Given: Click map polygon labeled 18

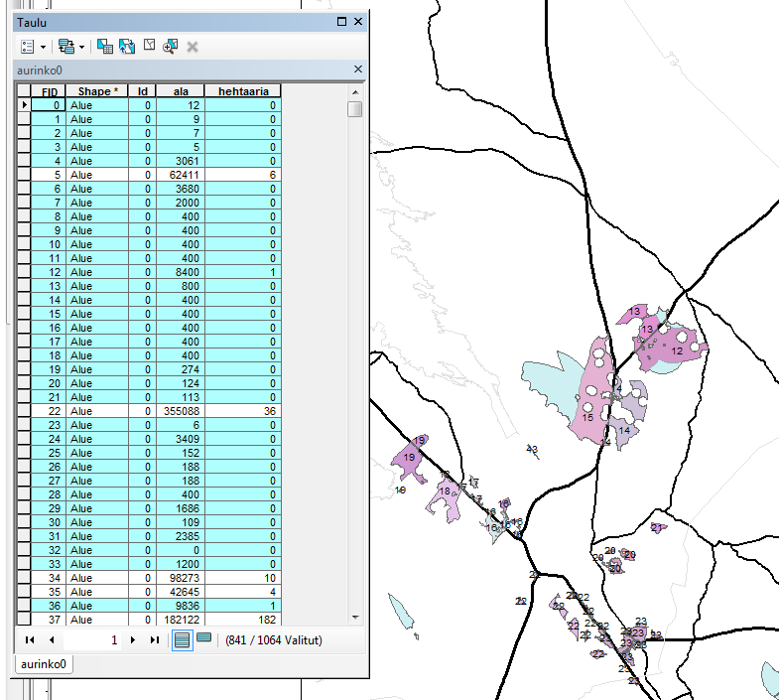Looking at the screenshot, I should click(x=445, y=494).
